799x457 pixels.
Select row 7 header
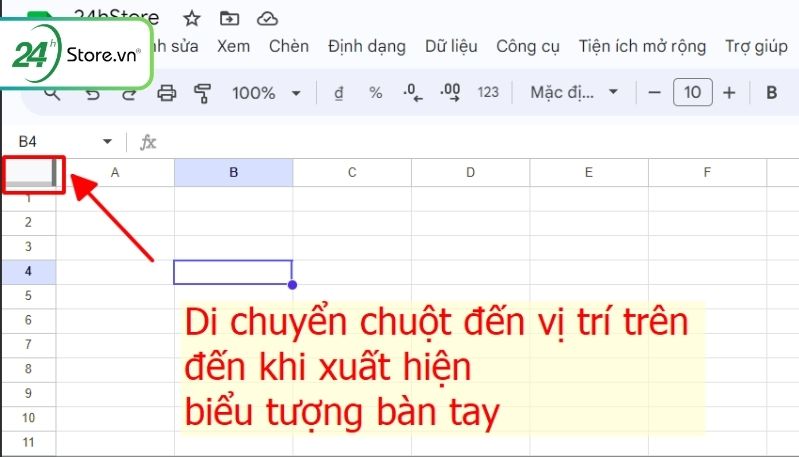[x=29, y=344]
